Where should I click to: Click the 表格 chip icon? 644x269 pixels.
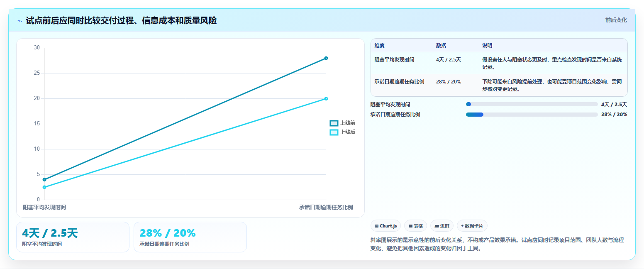coord(410,226)
